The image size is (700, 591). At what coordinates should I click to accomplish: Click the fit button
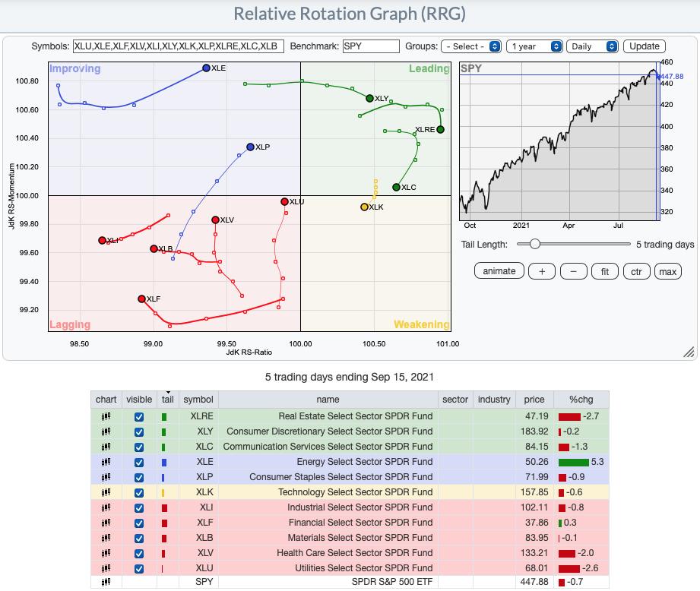click(604, 271)
